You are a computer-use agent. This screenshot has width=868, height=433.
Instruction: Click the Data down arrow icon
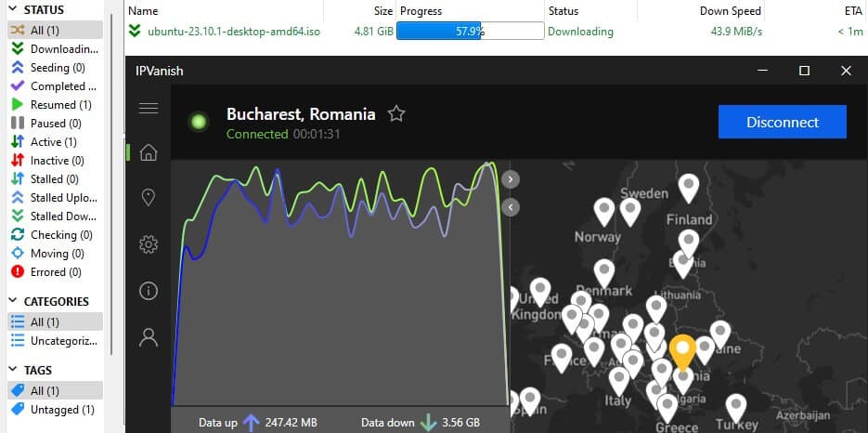tap(428, 423)
